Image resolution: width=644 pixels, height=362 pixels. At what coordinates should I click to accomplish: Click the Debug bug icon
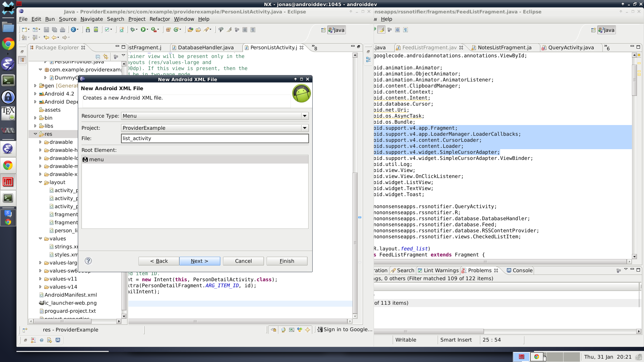tap(133, 30)
